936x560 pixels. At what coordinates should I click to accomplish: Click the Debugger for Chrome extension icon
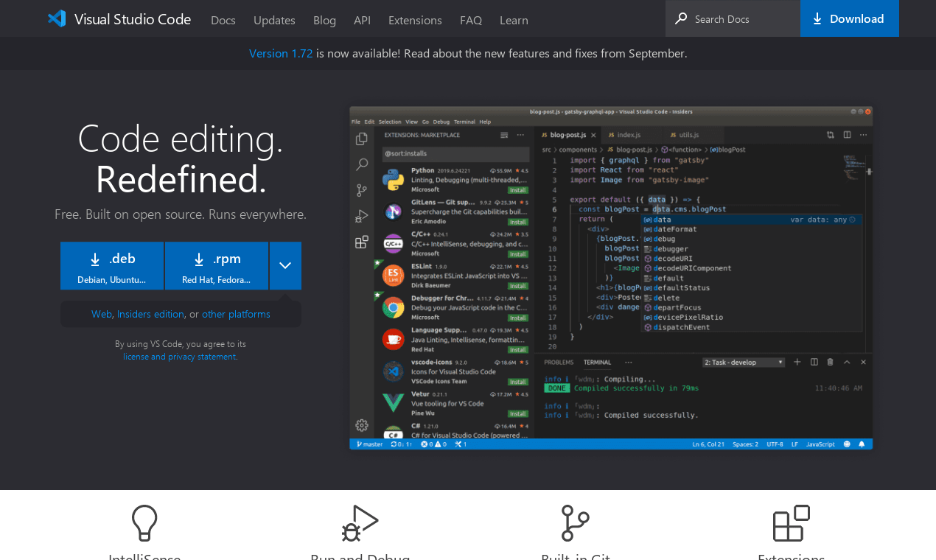[393, 307]
